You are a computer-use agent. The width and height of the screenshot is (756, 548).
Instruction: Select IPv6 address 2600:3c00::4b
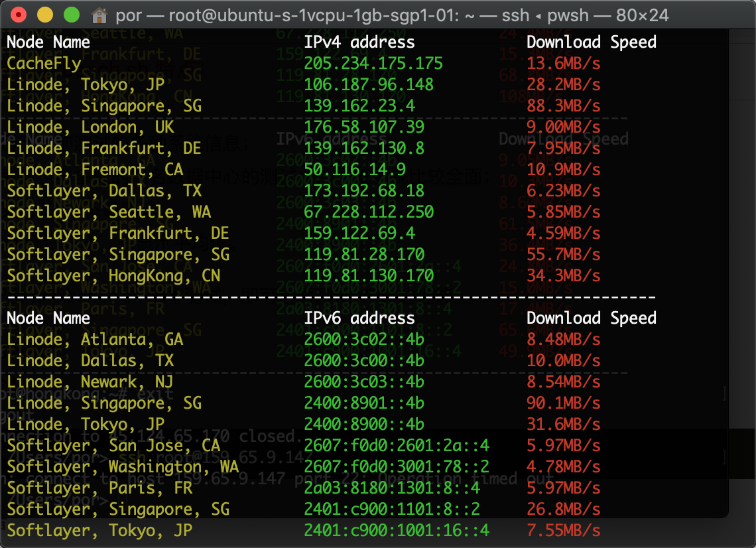pyautogui.click(x=364, y=361)
